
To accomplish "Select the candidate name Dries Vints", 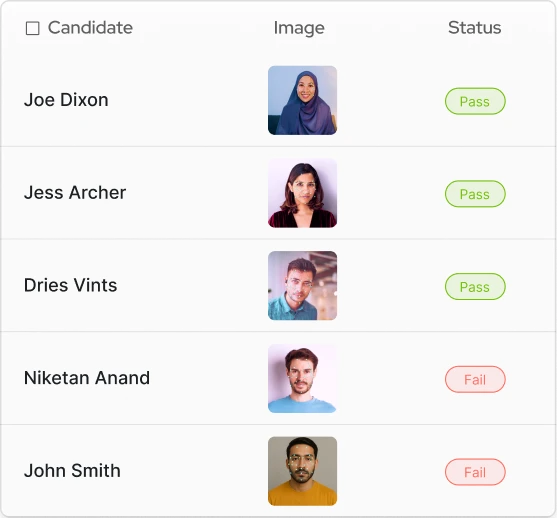I will tap(70, 285).
